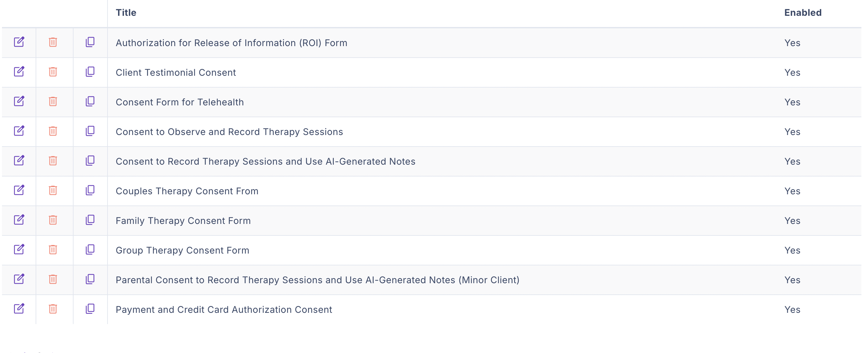
Task: Click the Title column header
Action: 126,13
